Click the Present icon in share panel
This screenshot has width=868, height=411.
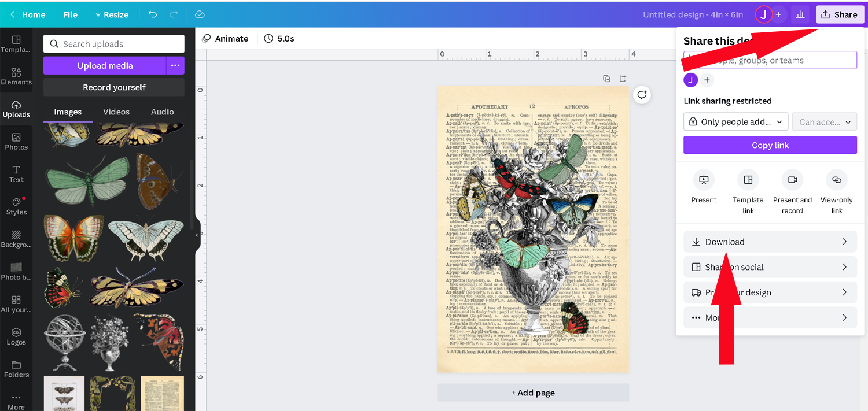coord(704,180)
